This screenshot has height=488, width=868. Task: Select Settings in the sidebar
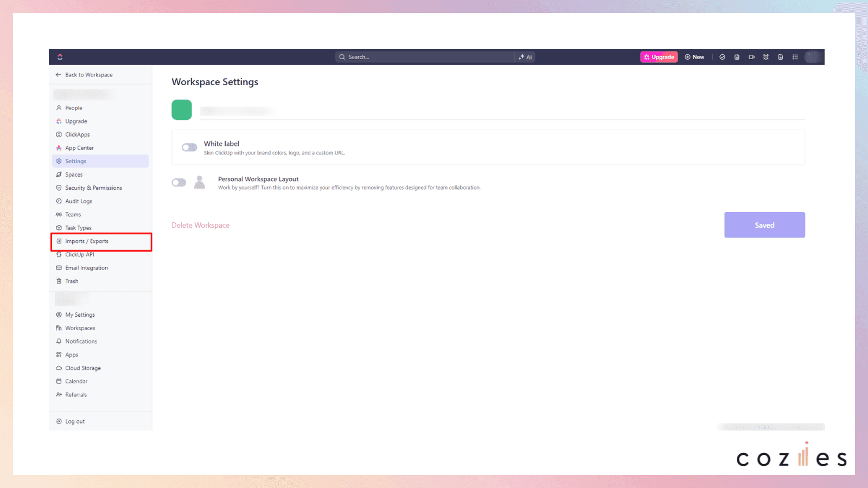click(x=100, y=161)
